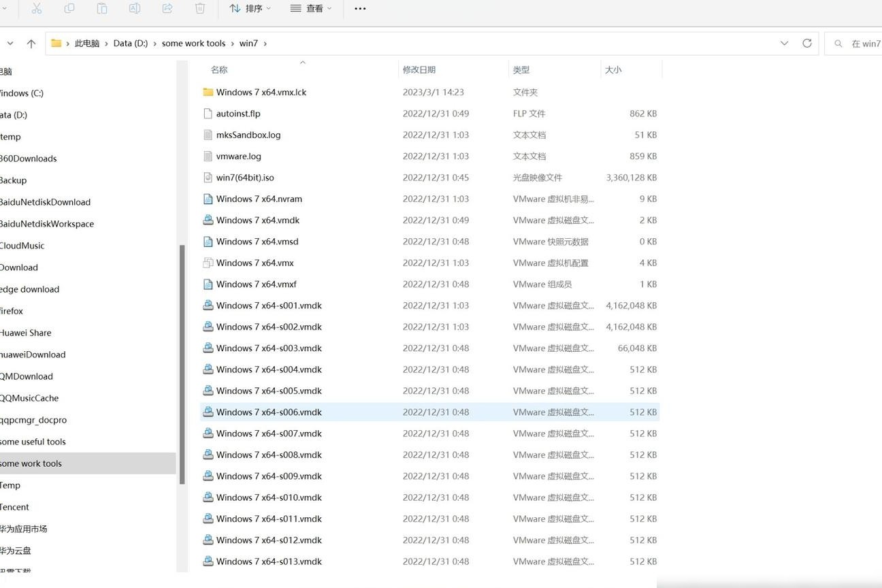Select file name Windows 7 x64-s006.vmdk

click(269, 412)
